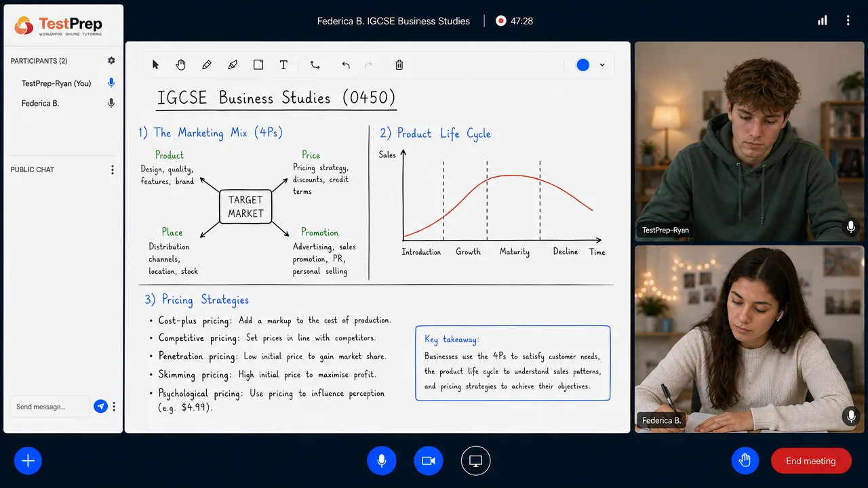The image size is (868, 488).
Task: Open message options next to send button
Action: (x=114, y=407)
